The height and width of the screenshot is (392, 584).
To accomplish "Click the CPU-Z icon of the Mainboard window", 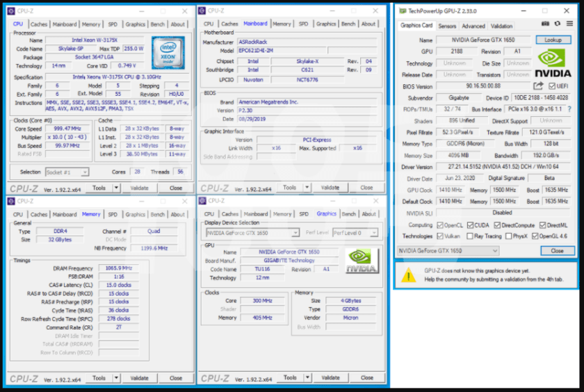I will [x=202, y=11].
